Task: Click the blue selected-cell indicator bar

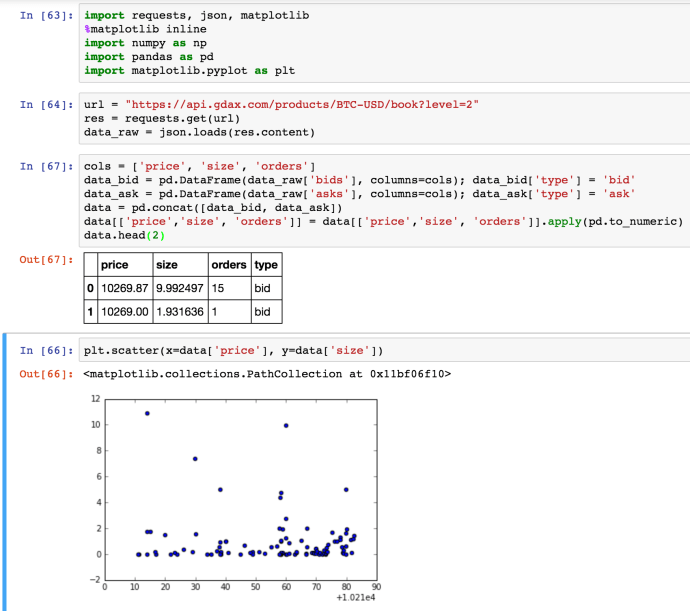Action: click(3, 470)
